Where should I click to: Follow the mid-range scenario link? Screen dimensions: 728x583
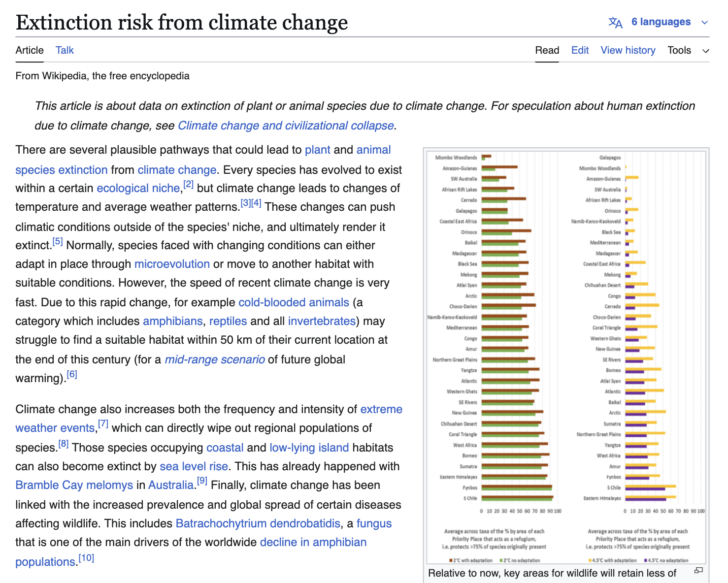(x=215, y=359)
